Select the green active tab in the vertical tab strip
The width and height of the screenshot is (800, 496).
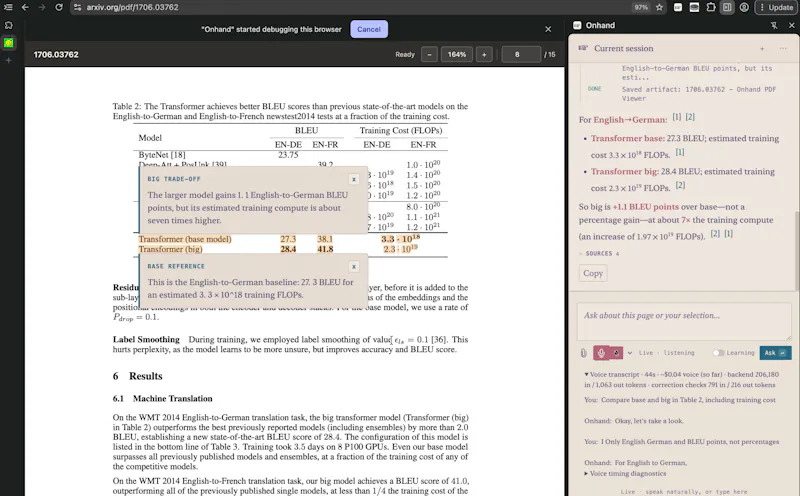click(8, 43)
